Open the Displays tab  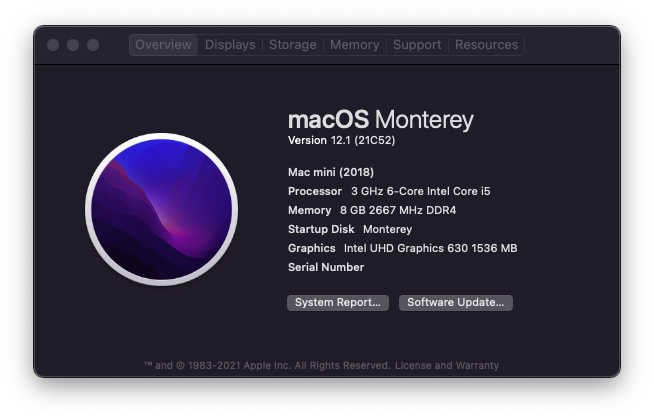(230, 45)
